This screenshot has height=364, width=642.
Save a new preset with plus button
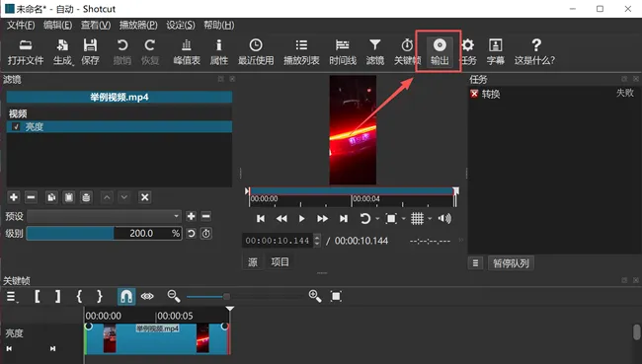[x=192, y=216]
